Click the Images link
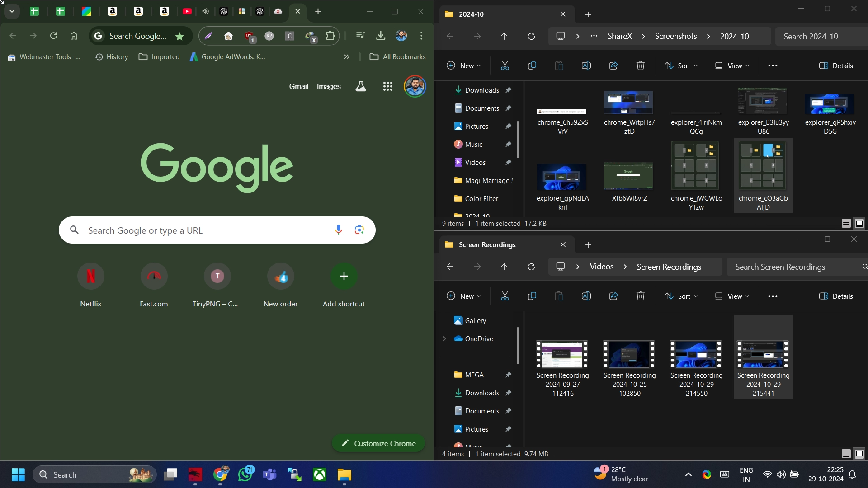Viewport: 868px width, 488px height. pyautogui.click(x=329, y=86)
